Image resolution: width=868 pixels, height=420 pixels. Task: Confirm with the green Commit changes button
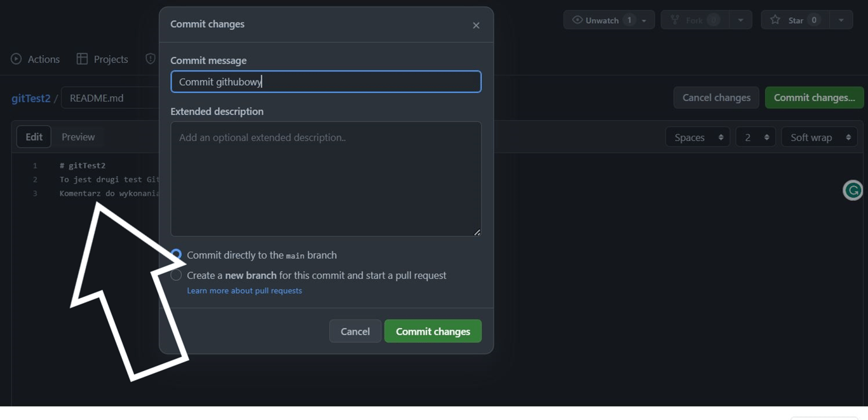coord(433,331)
